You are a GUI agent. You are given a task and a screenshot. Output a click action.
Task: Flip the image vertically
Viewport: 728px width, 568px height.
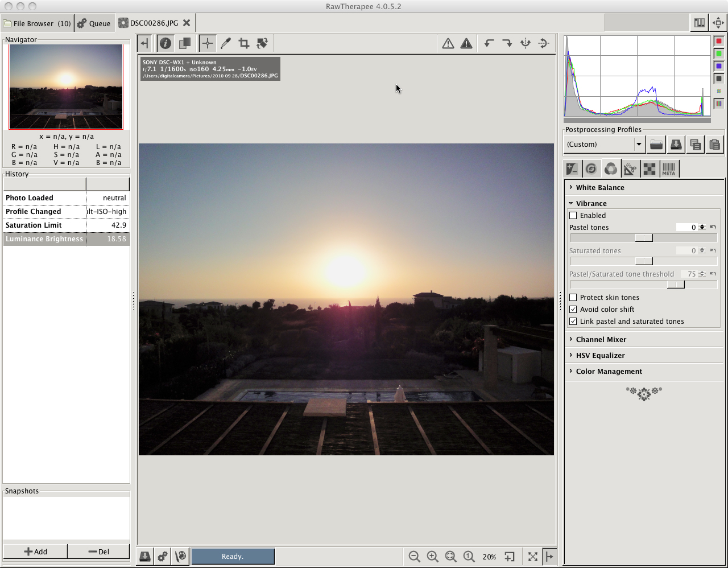tap(544, 43)
